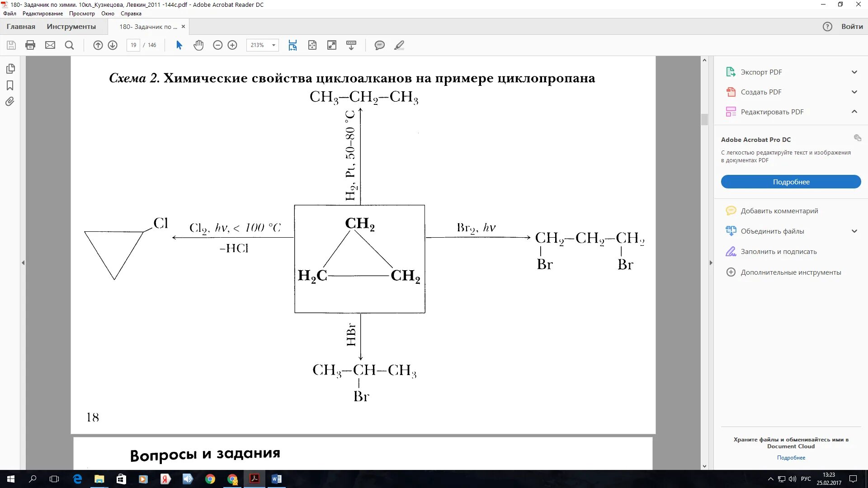Zoom out with the minus icon
This screenshot has height=488, width=868.
coord(217,45)
